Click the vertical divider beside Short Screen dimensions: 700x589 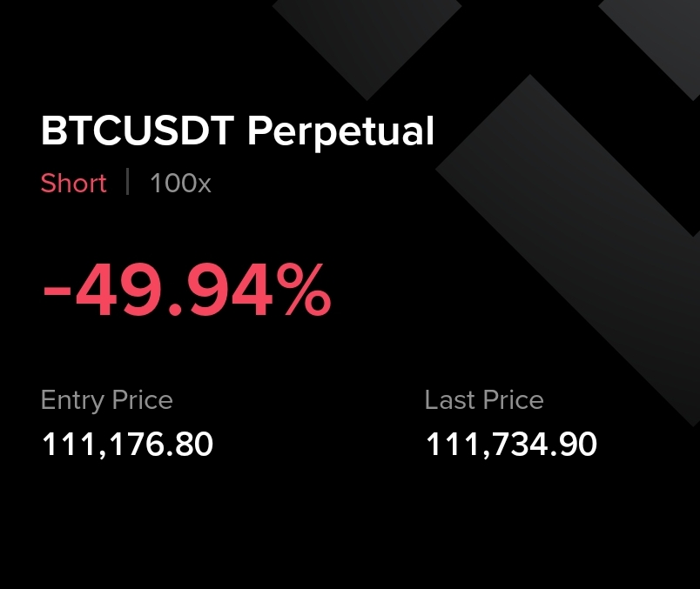click(x=128, y=183)
